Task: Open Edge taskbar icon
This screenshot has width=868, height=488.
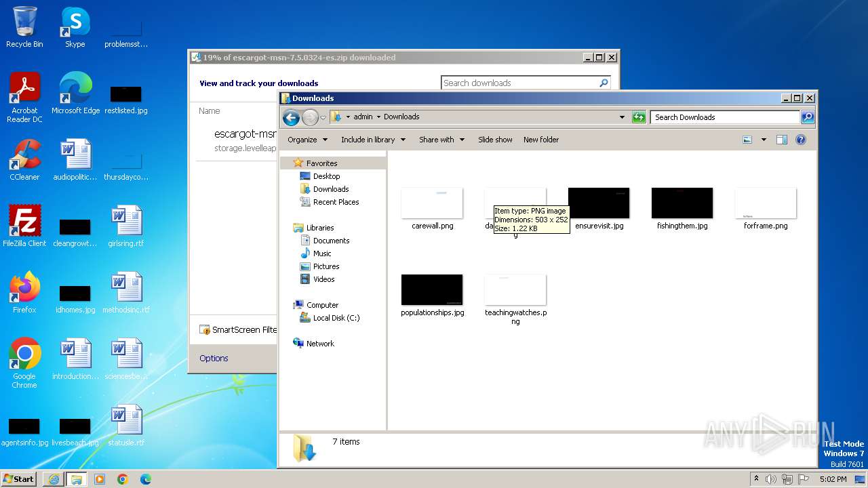Action: point(146,479)
